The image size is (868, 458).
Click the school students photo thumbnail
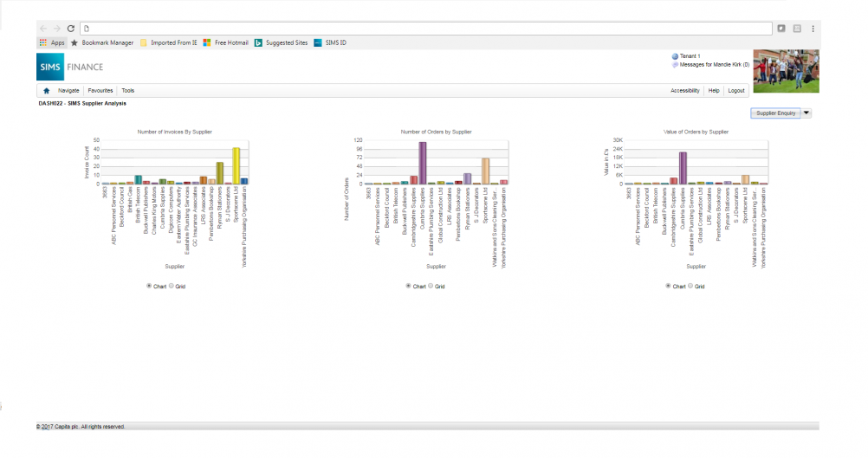786,71
